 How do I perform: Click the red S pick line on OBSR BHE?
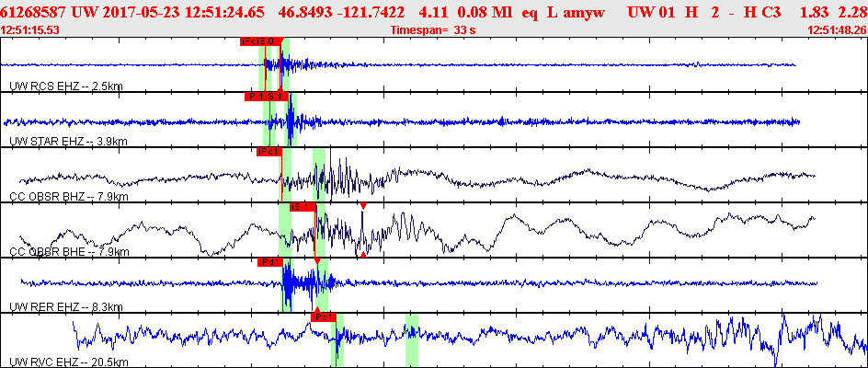315,233
